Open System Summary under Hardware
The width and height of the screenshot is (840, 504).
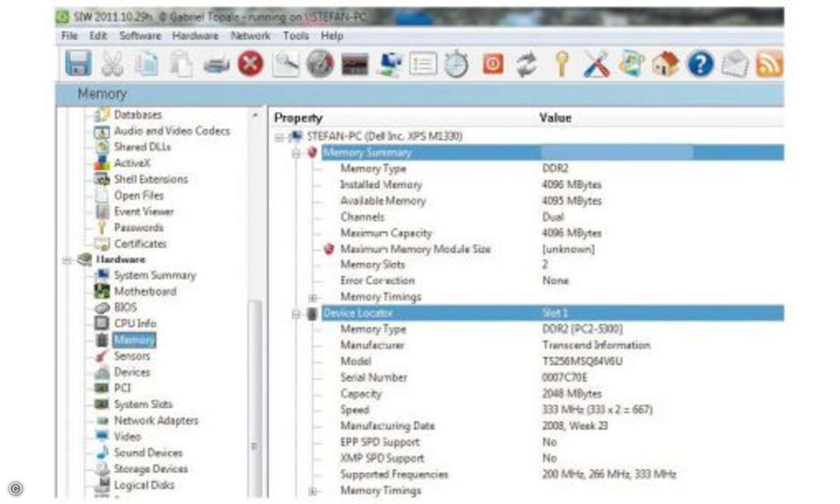tap(155, 276)
